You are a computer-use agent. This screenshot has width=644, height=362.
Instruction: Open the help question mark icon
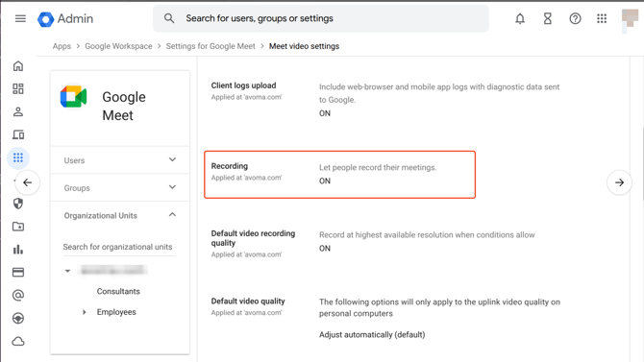click(575, 18)
